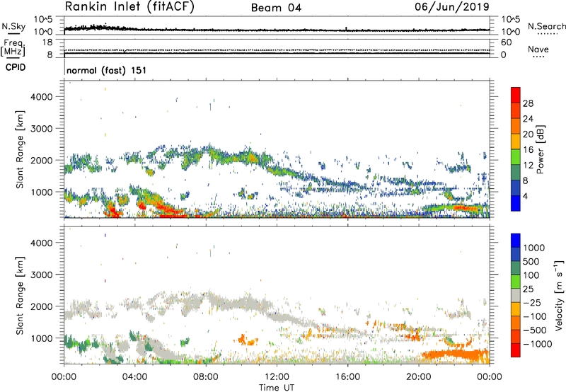Image resolution: width=566 pixels, height=392 pixels.
Task: Click the '60' Nave tick label
Action: point(506,42)
